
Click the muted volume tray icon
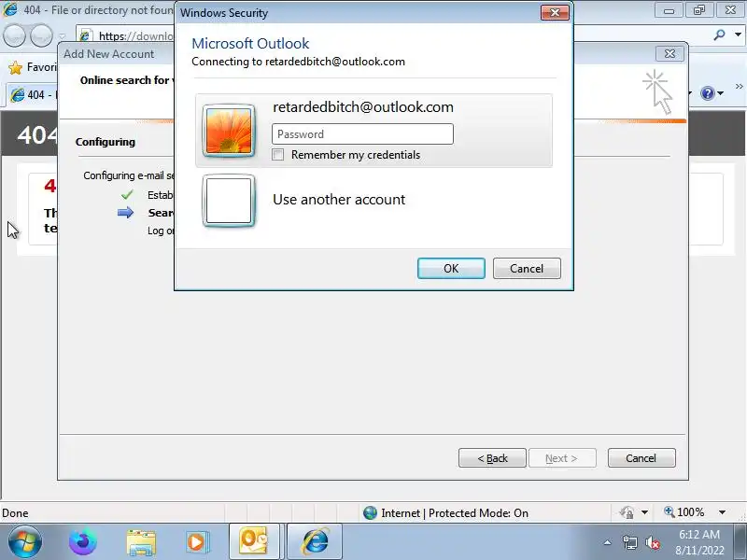click(652, 542)
